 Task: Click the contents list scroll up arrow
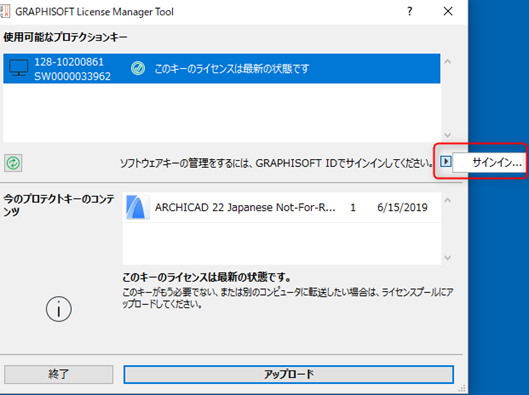(448, 200)
